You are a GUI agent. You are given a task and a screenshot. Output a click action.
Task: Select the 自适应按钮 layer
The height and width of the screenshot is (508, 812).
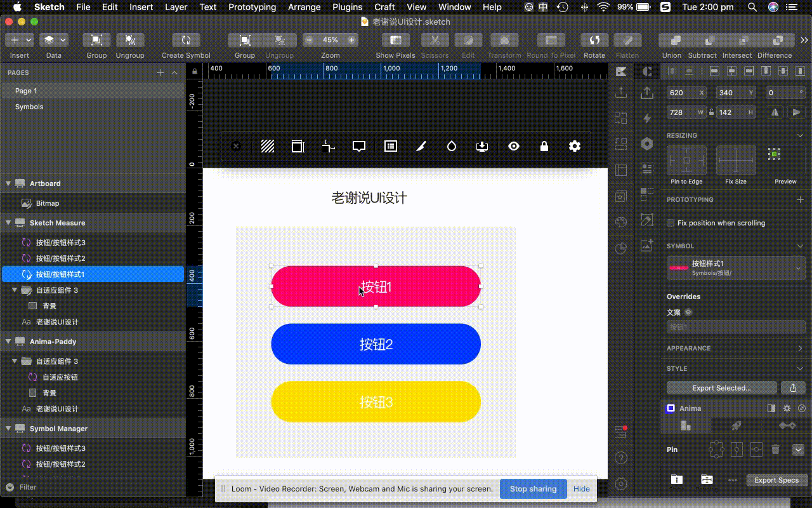(x=93, y=377)
